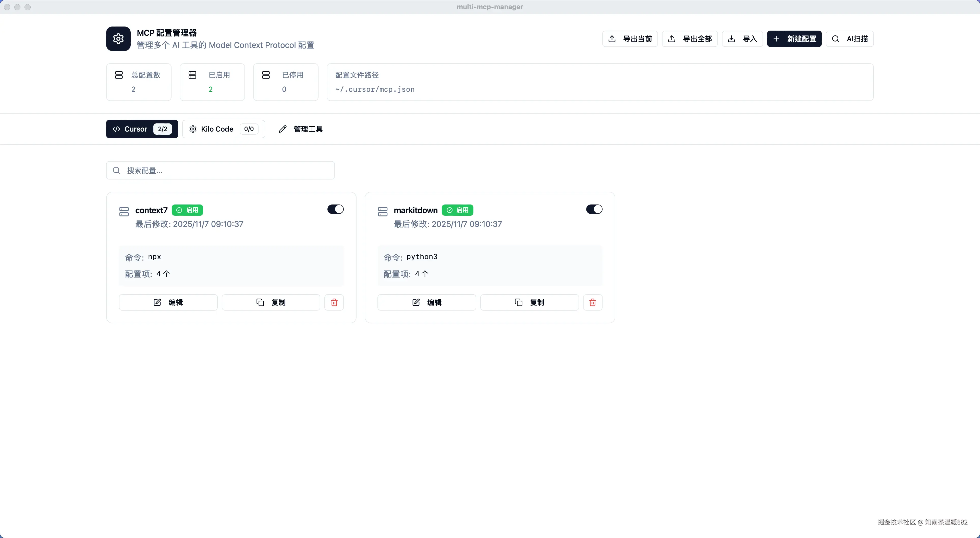This screenshot has height=538, width=980.
Task: Click the 导入 import button
Action: click(742, 39)
